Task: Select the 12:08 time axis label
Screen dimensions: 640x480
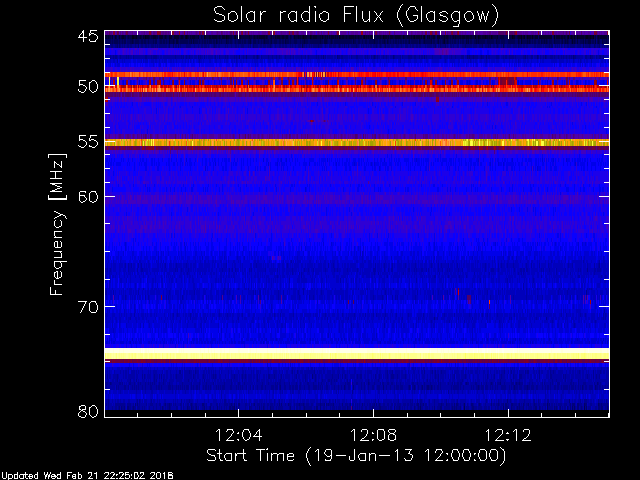Action: click(x=373, y=435)
